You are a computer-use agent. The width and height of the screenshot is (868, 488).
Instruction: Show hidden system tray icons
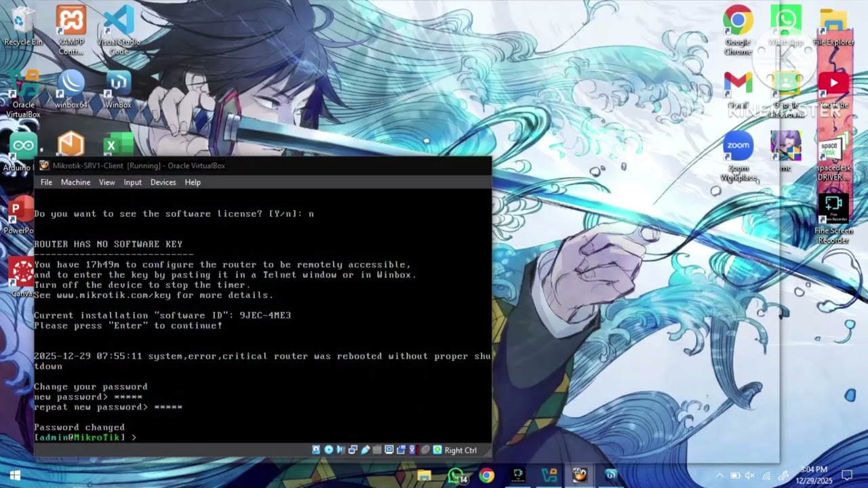(x=720, y=476)
